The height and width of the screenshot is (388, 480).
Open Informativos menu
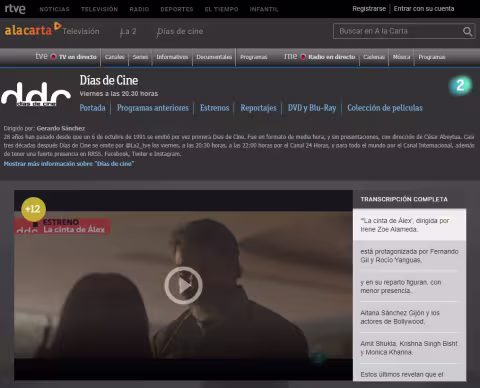click(x=172, y=57)
